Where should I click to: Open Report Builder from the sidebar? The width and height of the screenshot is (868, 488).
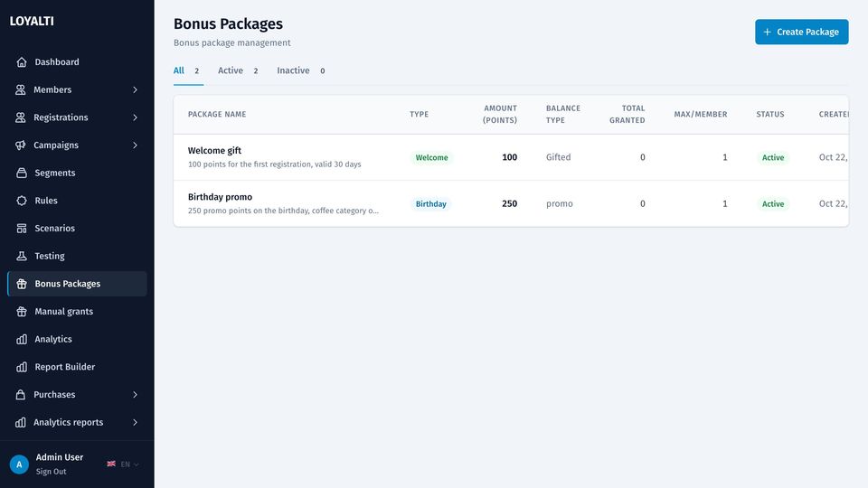(77, 367)
